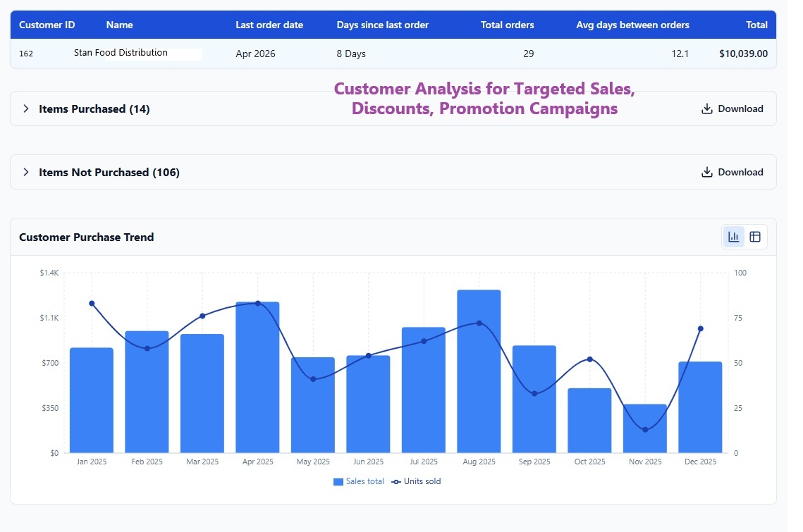Click the Aug 2025 sales bar
The image size is (803, 532).
(x=479, y=371)
